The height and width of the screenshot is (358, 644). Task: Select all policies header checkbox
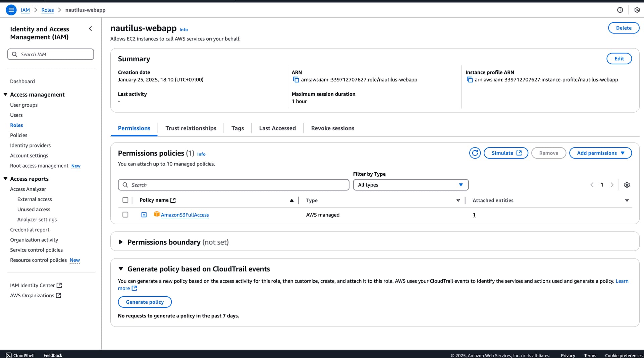click(x=125, y=200)
